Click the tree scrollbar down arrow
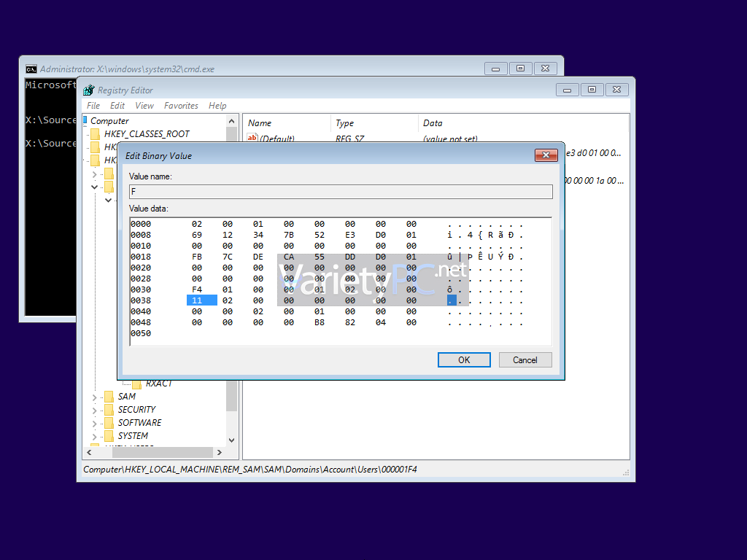 tap(231, 440)
